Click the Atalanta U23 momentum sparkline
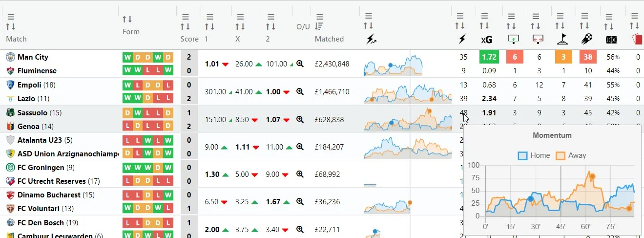The width and height of the screenshot is (644, 238). 407,147
